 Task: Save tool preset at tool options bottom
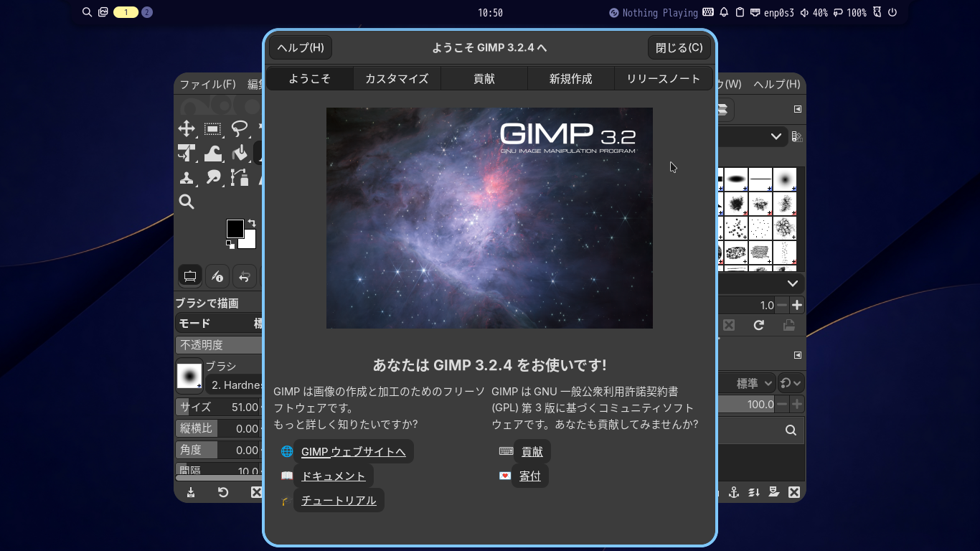coord(191,492)
